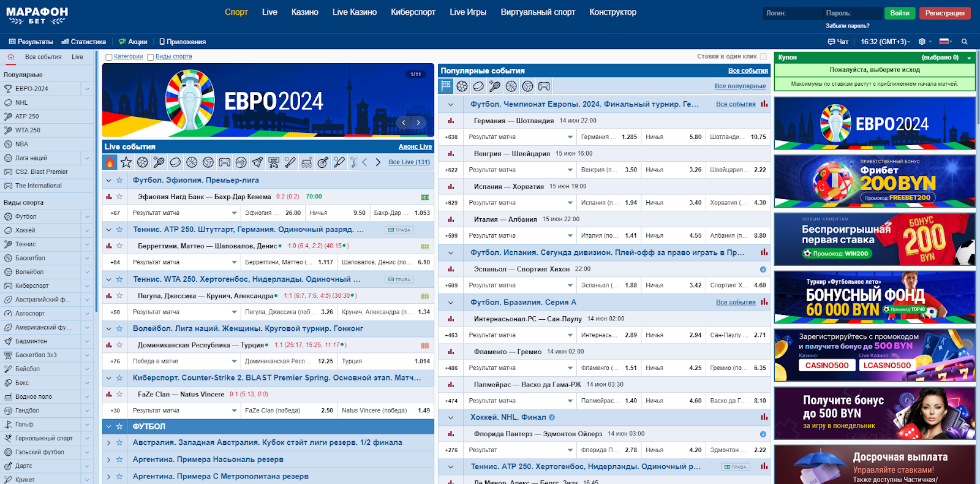This screenshot has height=484, width=980.
Task: Expand the ЕВРО-2024 item arrow in sidebar
Action: (87, 89)
